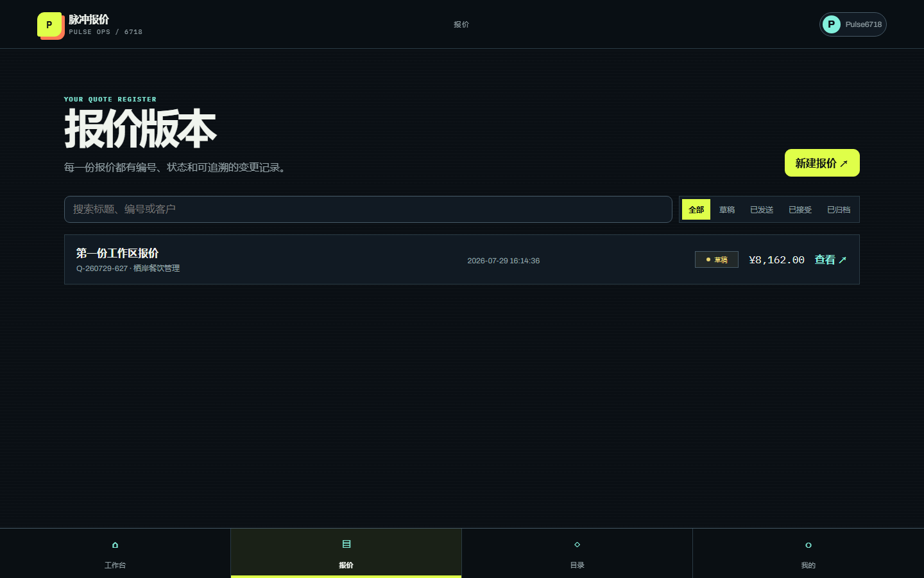This screenshot has height=578, width=924.
Task: Click the 草稿 status badge on the quote row
Action: click(x=717, y=259)
